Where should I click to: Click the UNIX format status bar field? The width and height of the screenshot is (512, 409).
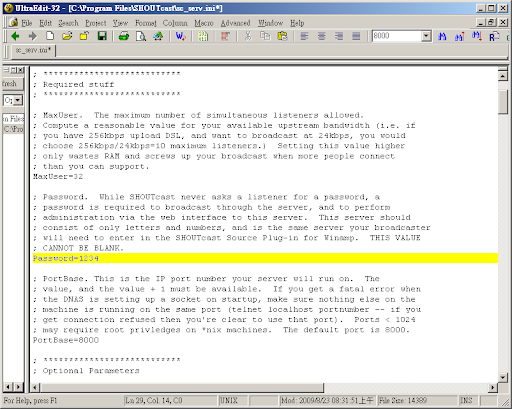click(x=232, y=400)
